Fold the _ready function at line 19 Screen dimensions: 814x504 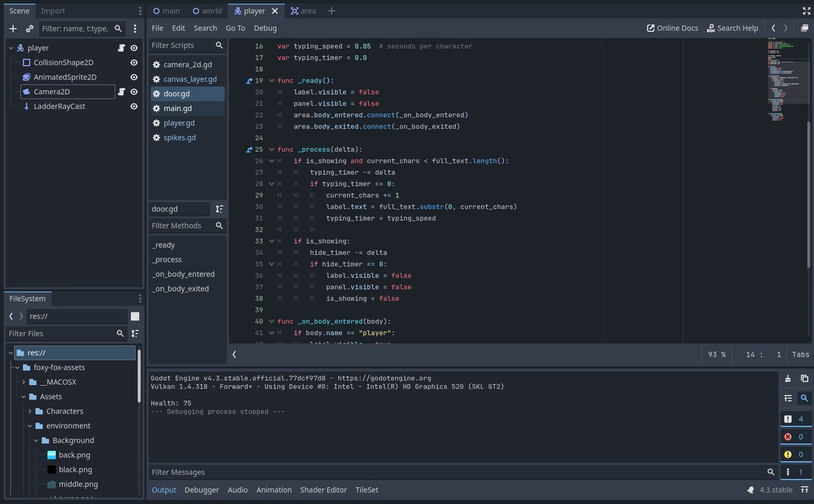[x=271, y=81]
